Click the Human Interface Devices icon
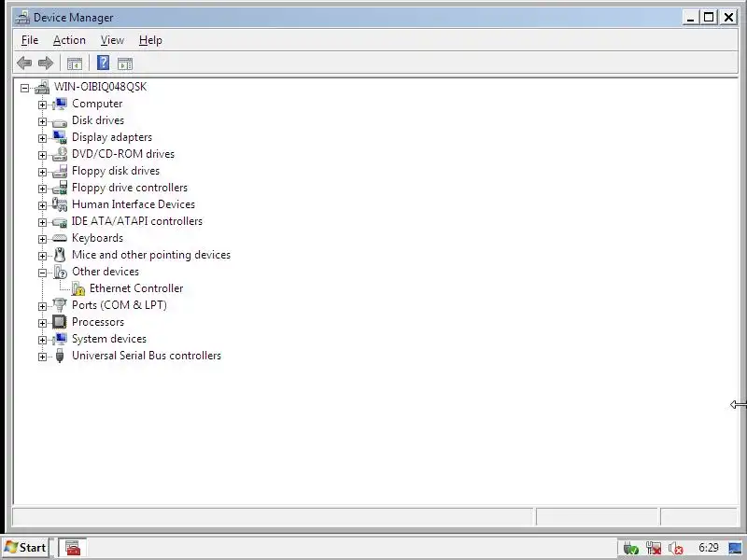The width and height of the screenshot is (747, 560). point(60,204)
